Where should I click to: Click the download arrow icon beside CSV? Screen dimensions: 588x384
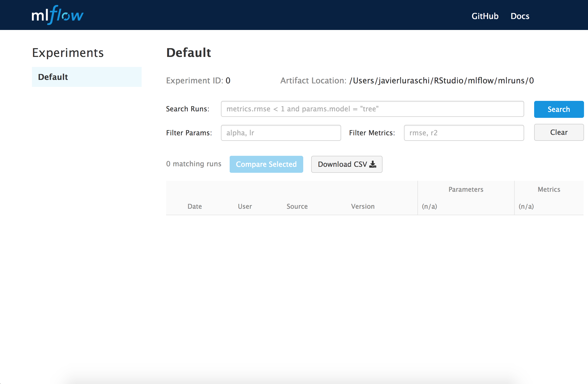373,164
